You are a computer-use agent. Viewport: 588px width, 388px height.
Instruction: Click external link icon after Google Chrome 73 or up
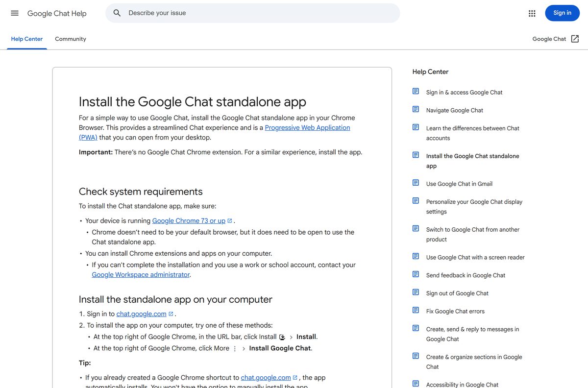point(230,221)
